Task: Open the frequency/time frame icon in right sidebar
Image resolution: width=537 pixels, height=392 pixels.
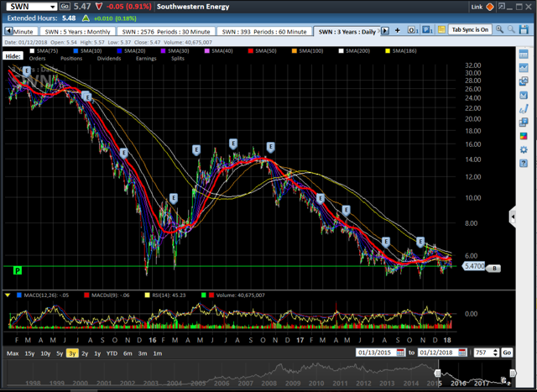Action: [524, 54]
